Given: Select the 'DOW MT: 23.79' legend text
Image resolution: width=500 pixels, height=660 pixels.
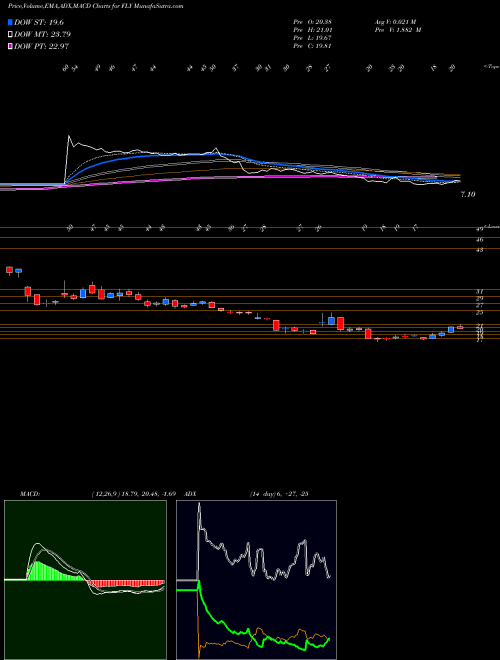Looking at the screenshot, I should click(x=43, y=35).
